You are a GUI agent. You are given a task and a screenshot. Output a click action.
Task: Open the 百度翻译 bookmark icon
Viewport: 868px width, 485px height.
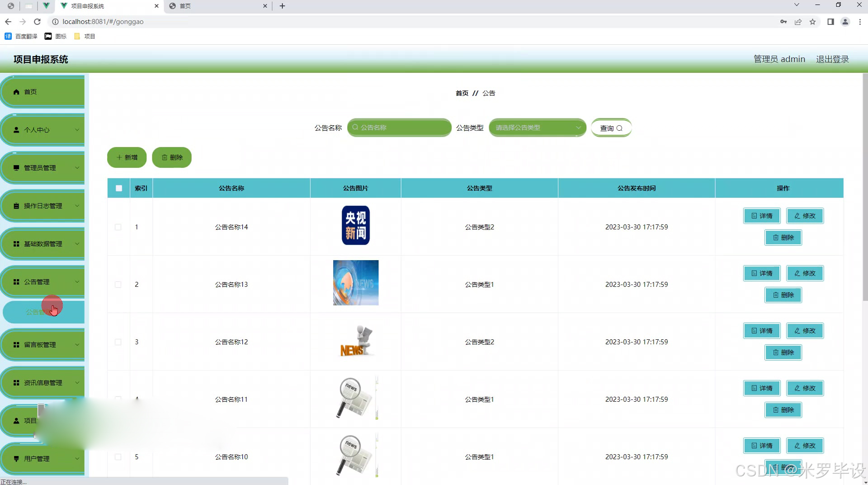click(8, 36)
